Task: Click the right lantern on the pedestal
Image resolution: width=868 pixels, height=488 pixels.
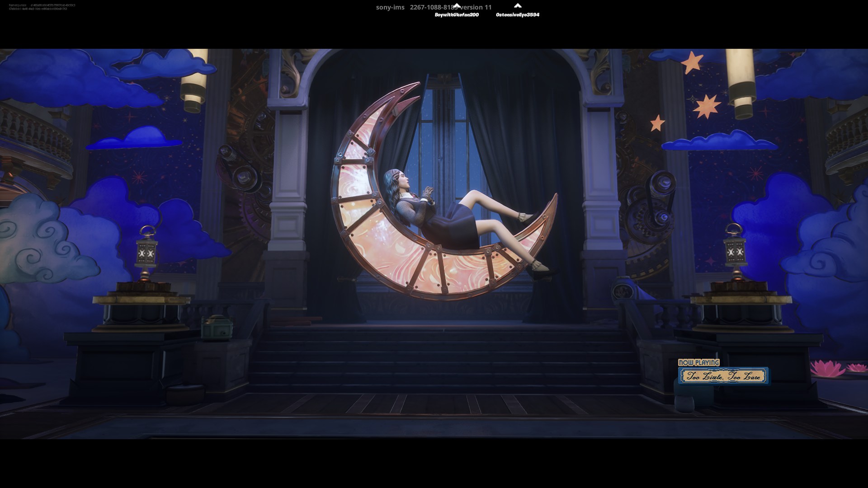Action: tap(735, 251)
